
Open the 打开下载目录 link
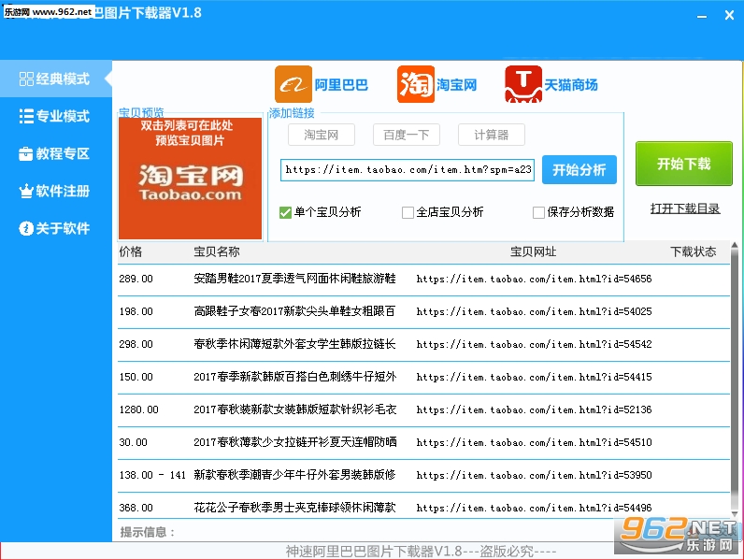coord(685,208)
